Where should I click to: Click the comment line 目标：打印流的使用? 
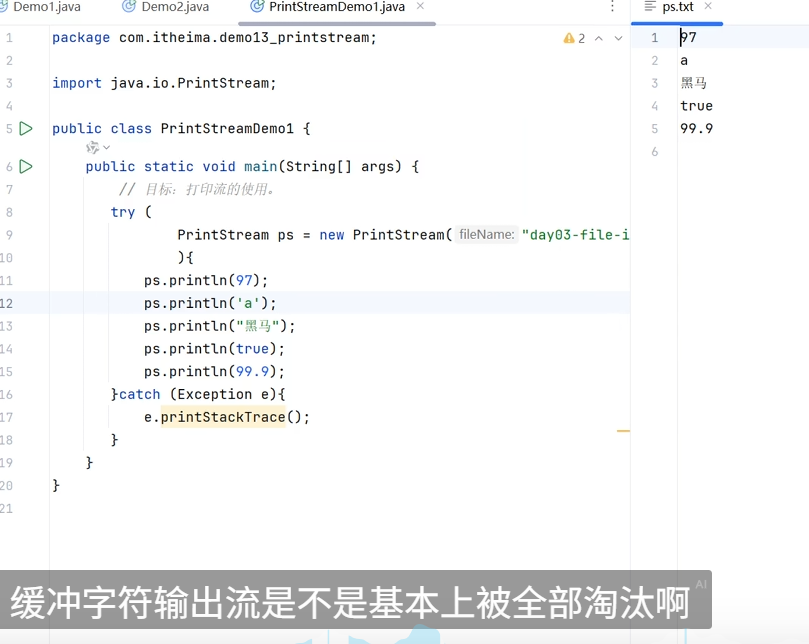(x=198, y=189)
